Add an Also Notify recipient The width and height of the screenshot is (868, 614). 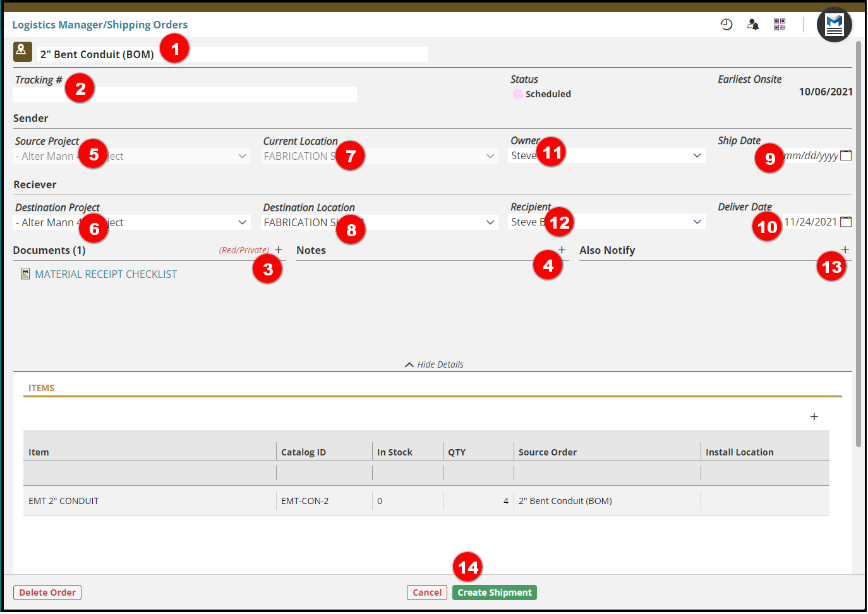(845, 250)
